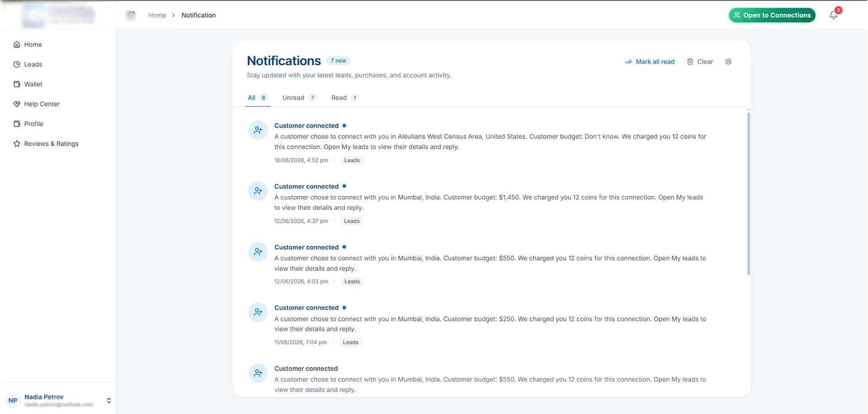Open notification settings gear icon
This screenshot has width=868, height=414.
click(x=729, y=62)
